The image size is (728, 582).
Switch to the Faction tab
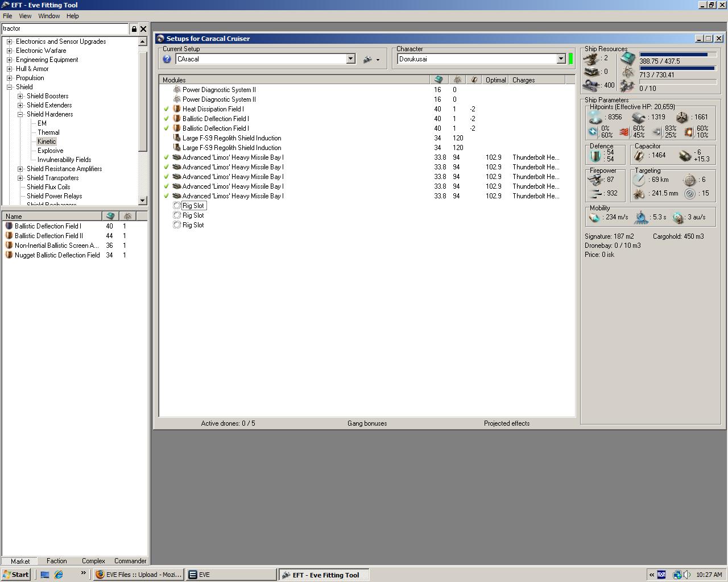click(56, 561)
